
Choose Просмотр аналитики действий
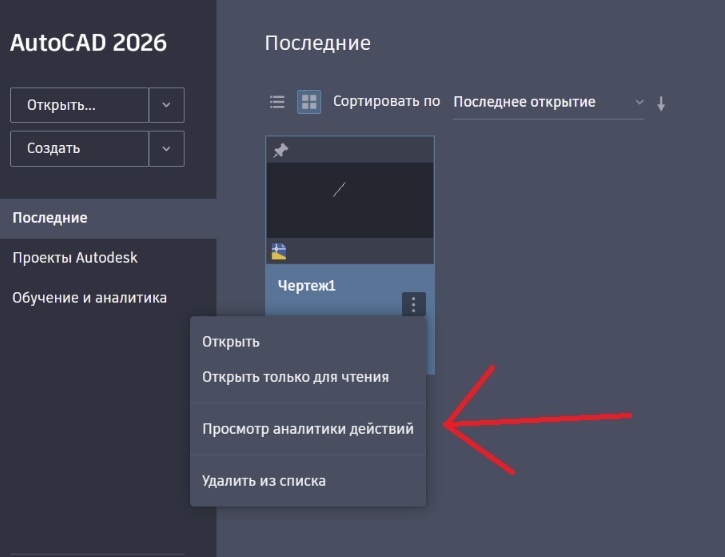(308, 429)
